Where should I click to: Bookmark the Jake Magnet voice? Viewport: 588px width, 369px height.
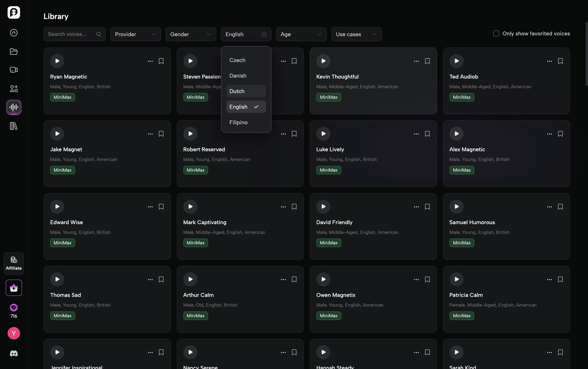(x=161, y=134)
